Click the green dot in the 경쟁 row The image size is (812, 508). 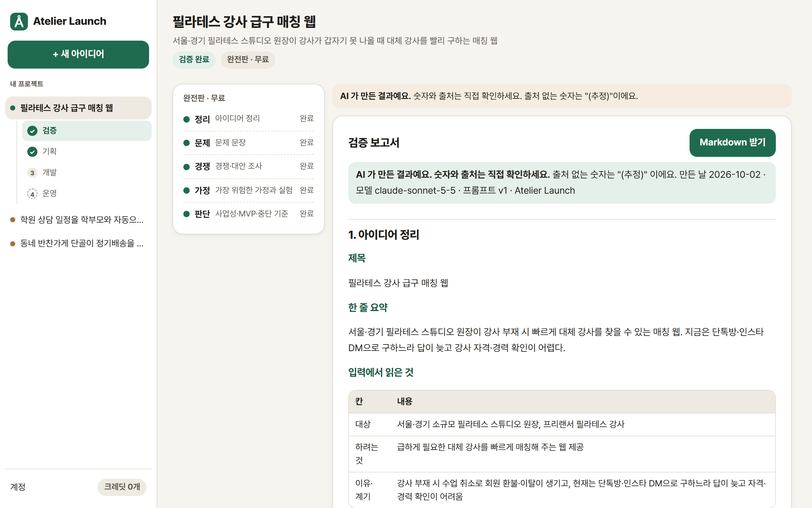coord(187,167)
